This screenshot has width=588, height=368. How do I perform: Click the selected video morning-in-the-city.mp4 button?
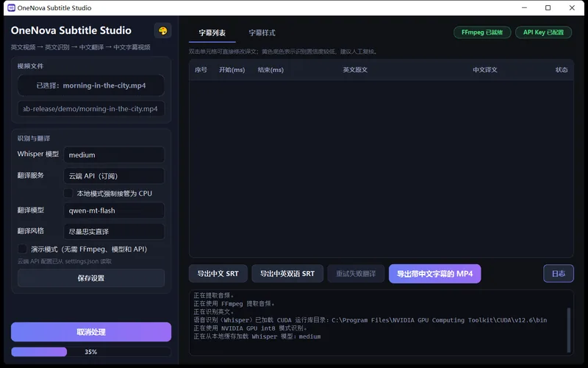(90, 85)
